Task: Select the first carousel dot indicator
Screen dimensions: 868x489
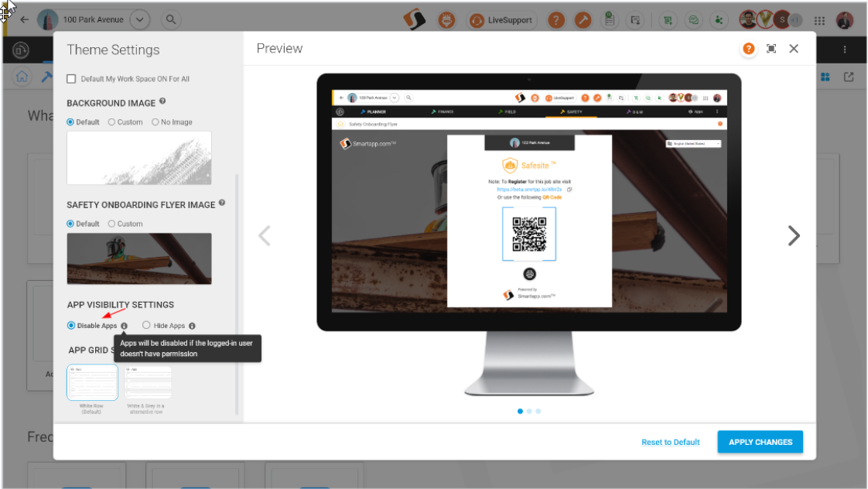Action: tap(520, 411)
